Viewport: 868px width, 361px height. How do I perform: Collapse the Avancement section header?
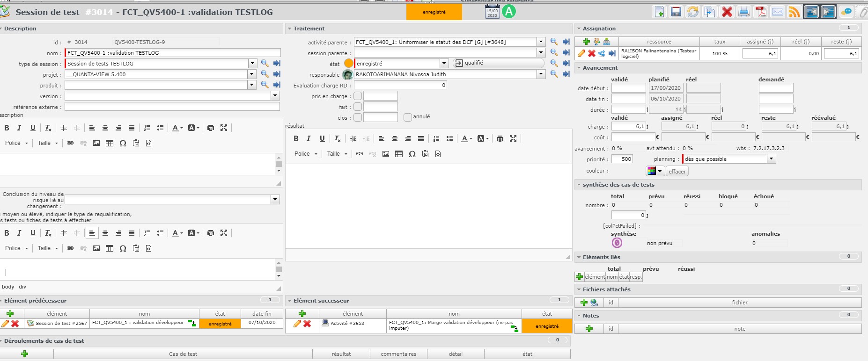[579, 68]
